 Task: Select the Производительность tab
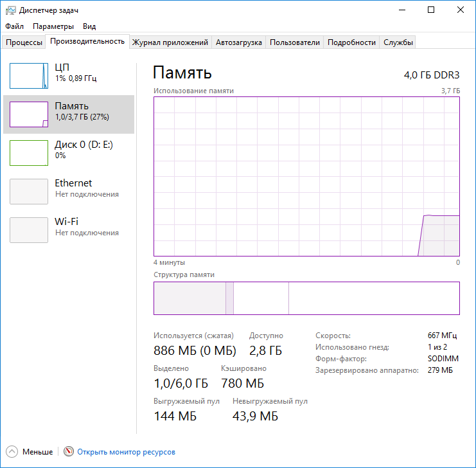pos(87,41)
